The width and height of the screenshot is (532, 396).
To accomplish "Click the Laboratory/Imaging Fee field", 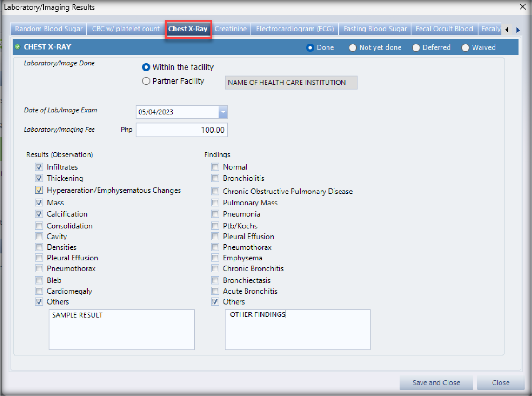I will coord(182,130).
